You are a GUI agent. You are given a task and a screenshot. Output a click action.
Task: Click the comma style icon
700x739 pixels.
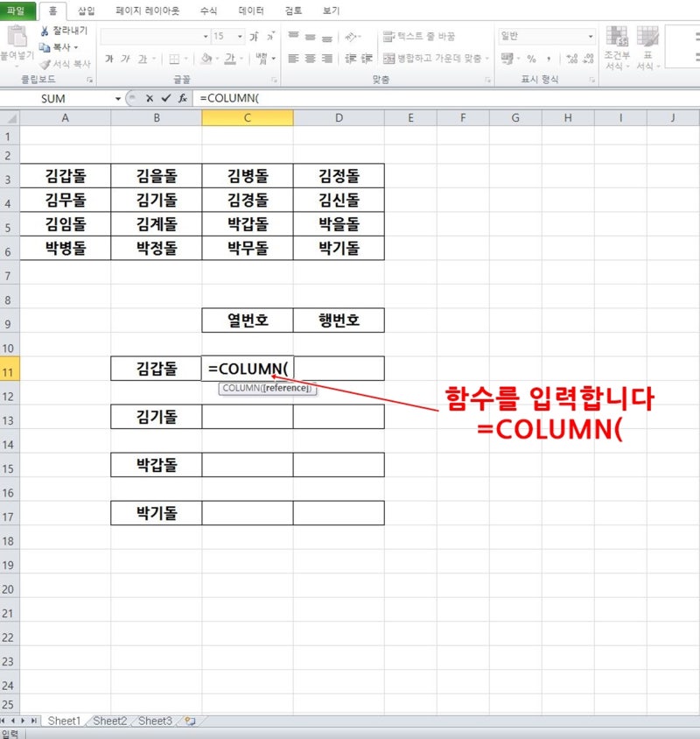click(549, 59)
